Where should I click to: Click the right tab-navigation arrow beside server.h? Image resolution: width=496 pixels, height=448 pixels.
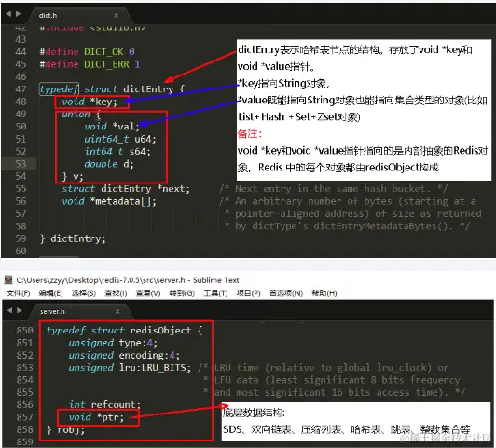coord(20,310)
